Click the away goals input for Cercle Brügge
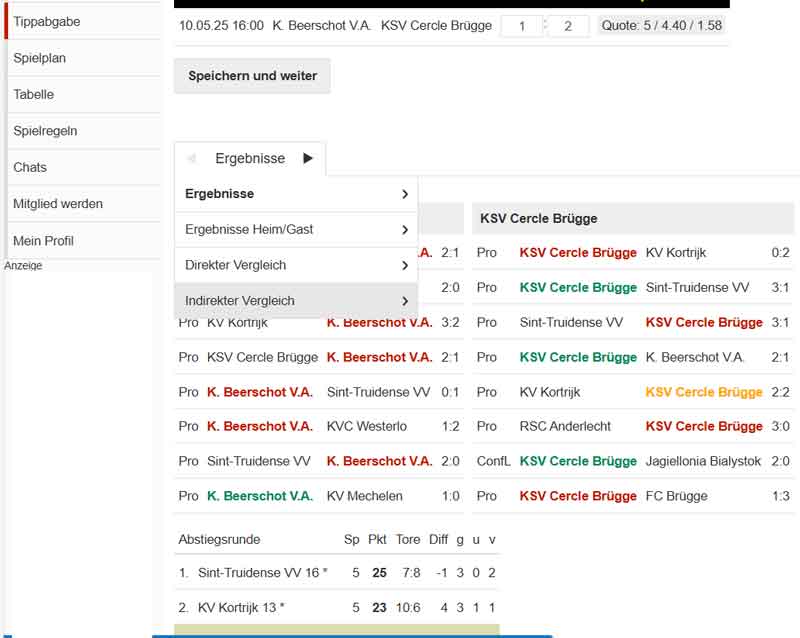 tap(568, 26)
